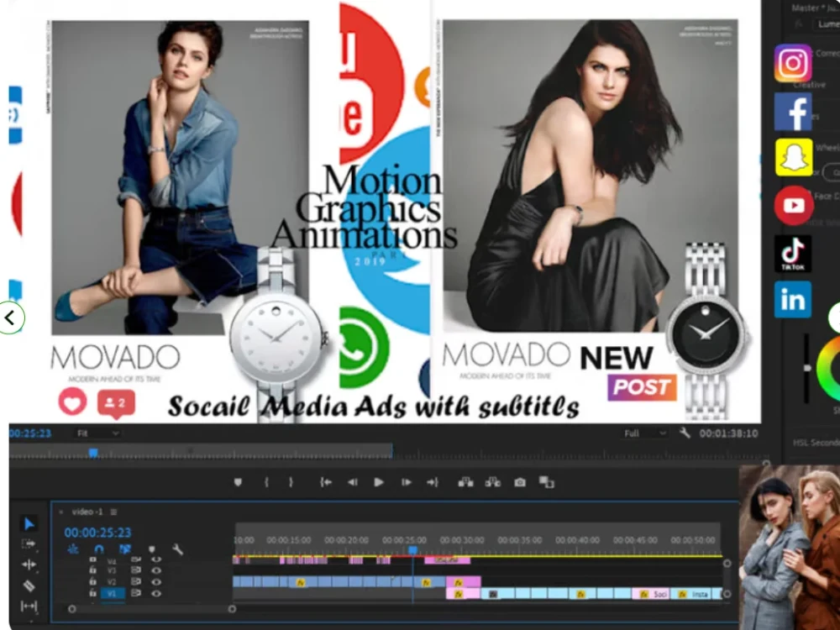This screenshot has width=840, height=630.
Task: Click the pink heart like icon
Action: (72, 402)
